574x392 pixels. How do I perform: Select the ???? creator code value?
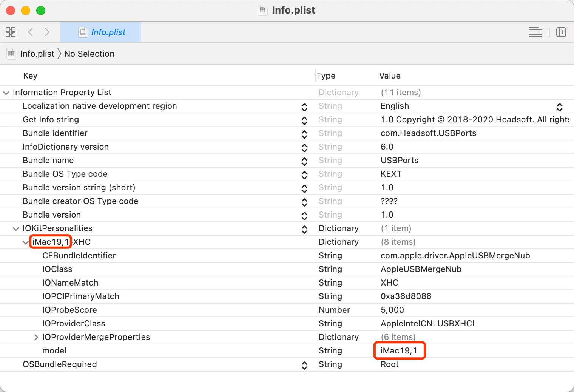(389, 201)
